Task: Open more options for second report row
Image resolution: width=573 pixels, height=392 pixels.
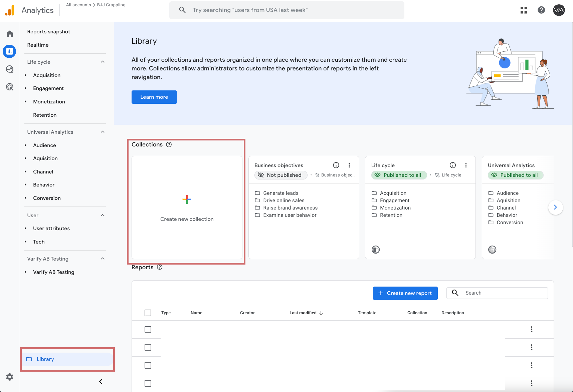Action: coord(532,347)
